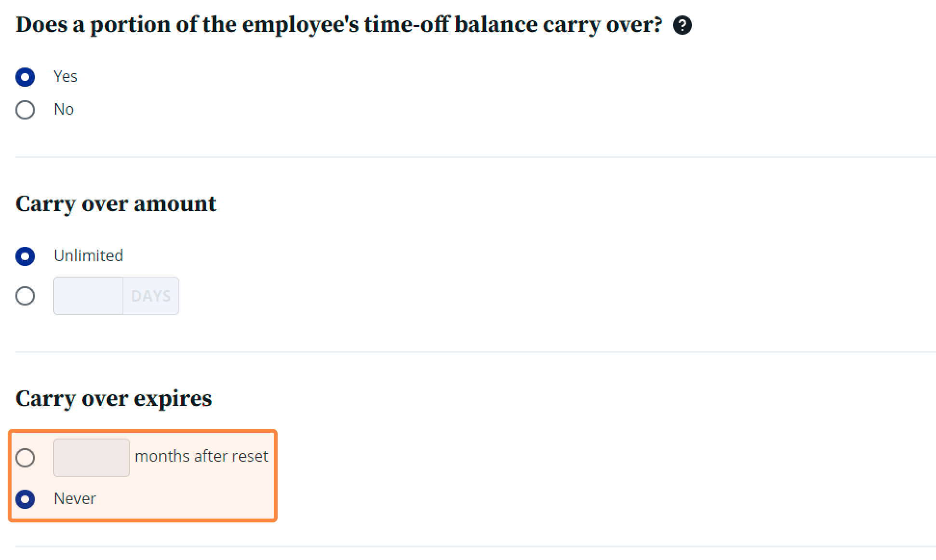The image size is (936, 560).
Task: Click the 'Carry over amount' heading
Action: point(116,204)
